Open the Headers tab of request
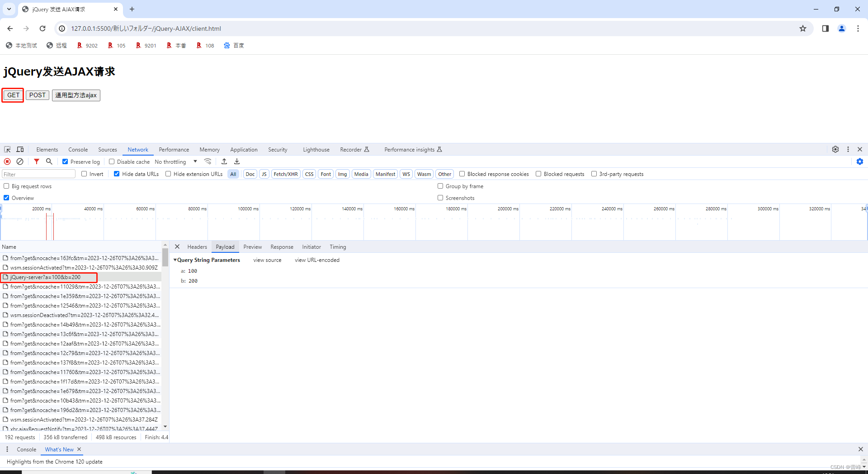The height and width of the screenshot is (474, 868). tap(197, 247)
